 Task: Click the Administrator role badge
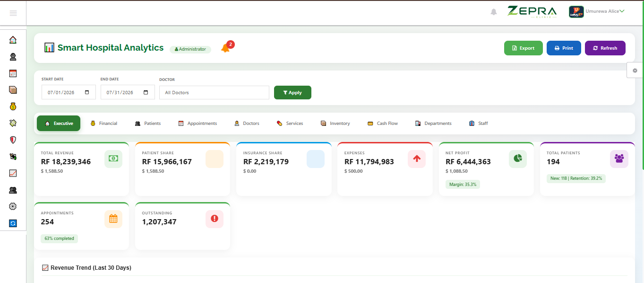click(190, 49)
